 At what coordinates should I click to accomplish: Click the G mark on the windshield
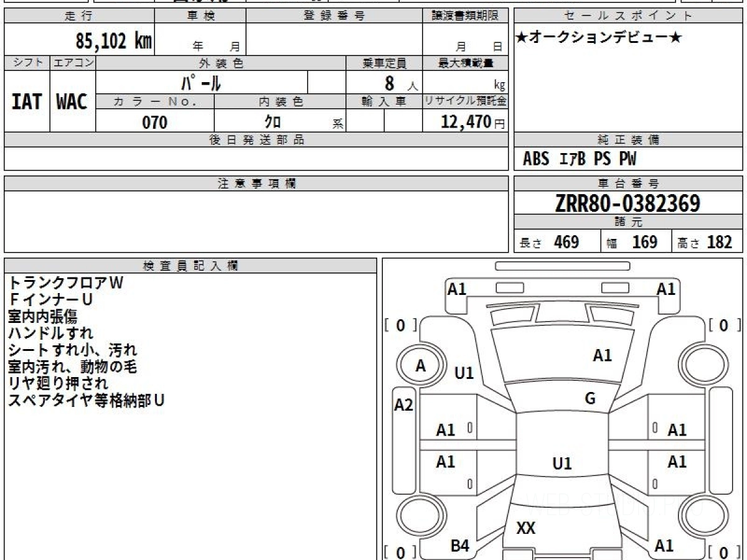point(590,399)
